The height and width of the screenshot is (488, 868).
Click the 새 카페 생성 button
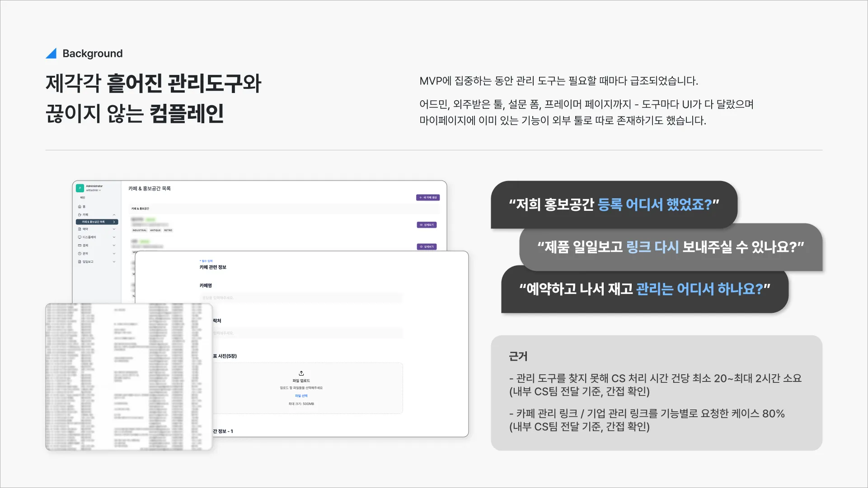(427, 198)
